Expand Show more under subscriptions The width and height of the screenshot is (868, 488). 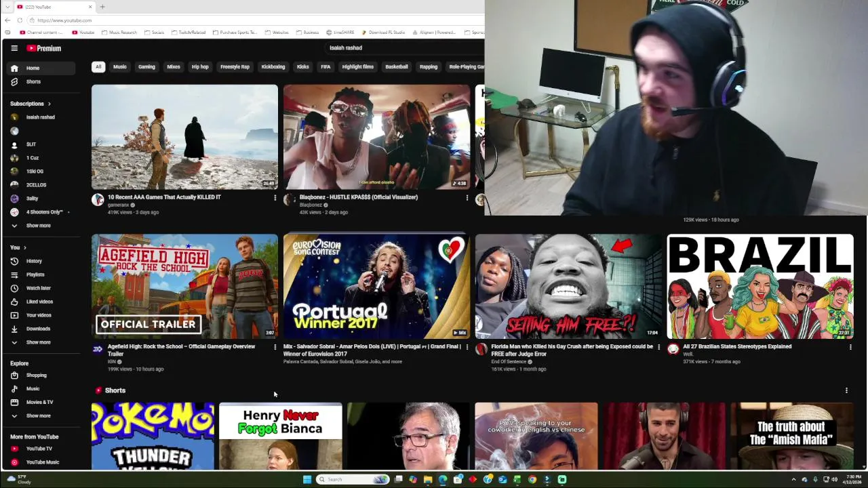[x=41, y=226]
